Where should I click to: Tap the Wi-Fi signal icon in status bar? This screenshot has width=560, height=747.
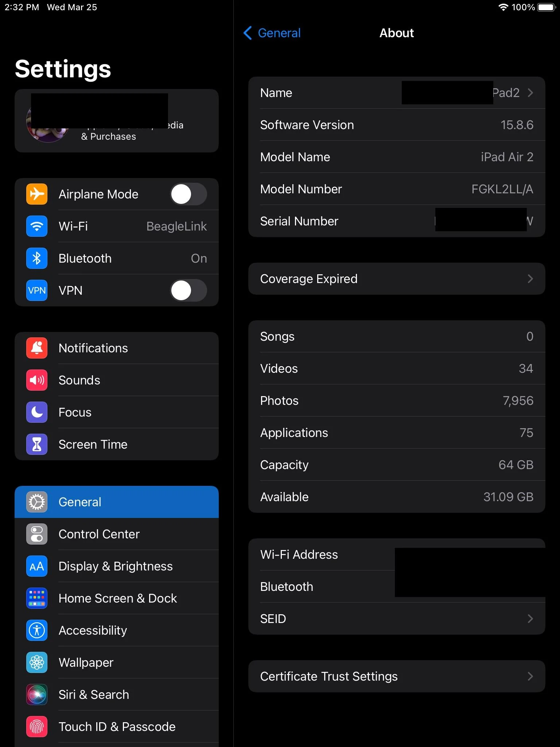(503, 7)
